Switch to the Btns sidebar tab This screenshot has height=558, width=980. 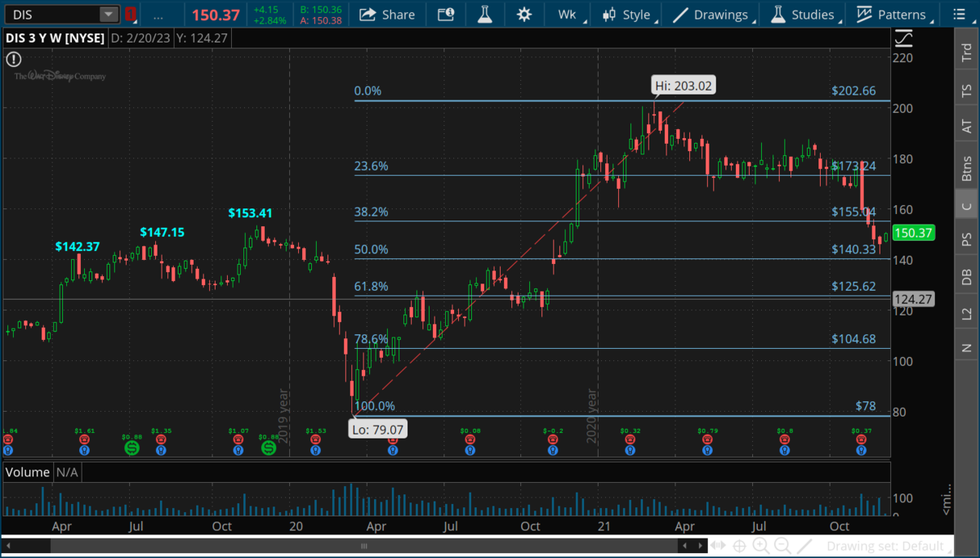967,168
